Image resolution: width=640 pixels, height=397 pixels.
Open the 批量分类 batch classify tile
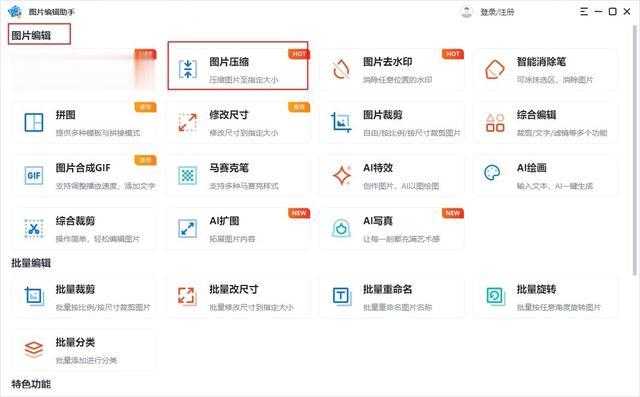(x=84, y=350)
